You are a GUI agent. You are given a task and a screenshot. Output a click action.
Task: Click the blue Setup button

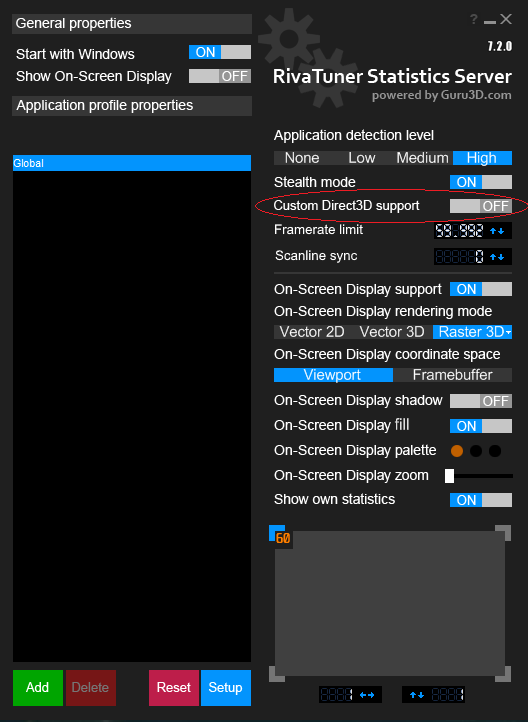point(226,688)
